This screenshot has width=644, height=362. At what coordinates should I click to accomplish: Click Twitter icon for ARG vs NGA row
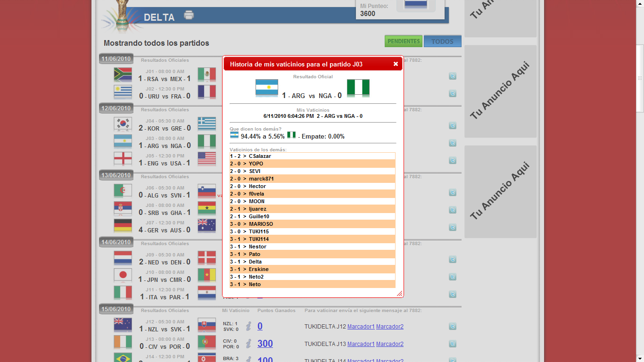(x=453, y=143)
